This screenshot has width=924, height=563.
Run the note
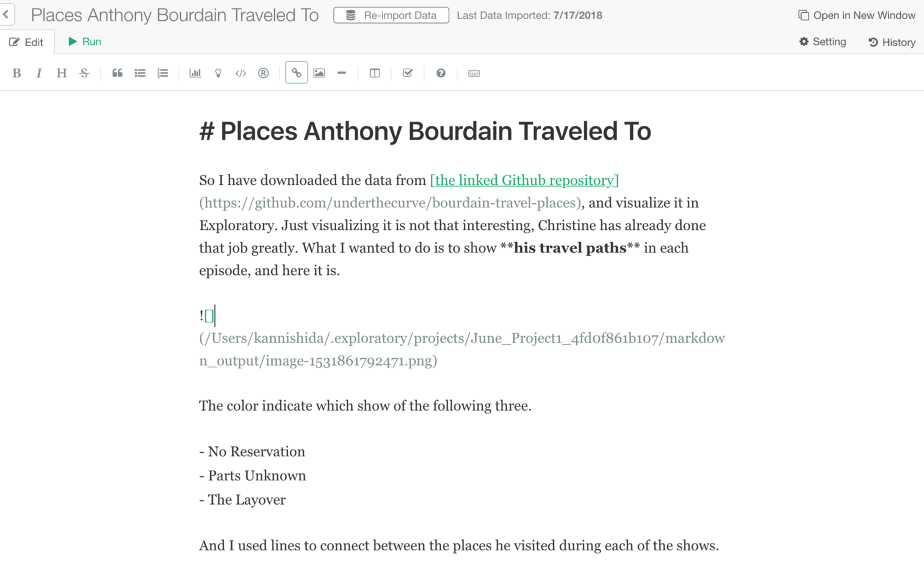[x=84, y=42]
